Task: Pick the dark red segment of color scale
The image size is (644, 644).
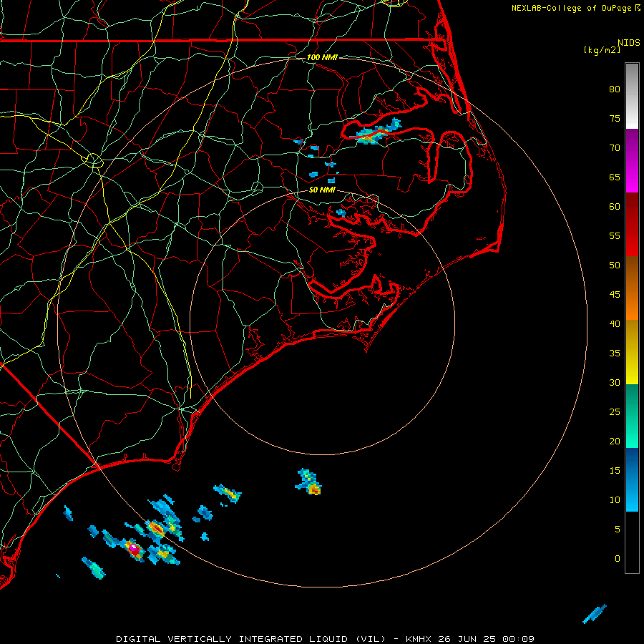Action: click(x=632, y=225)
